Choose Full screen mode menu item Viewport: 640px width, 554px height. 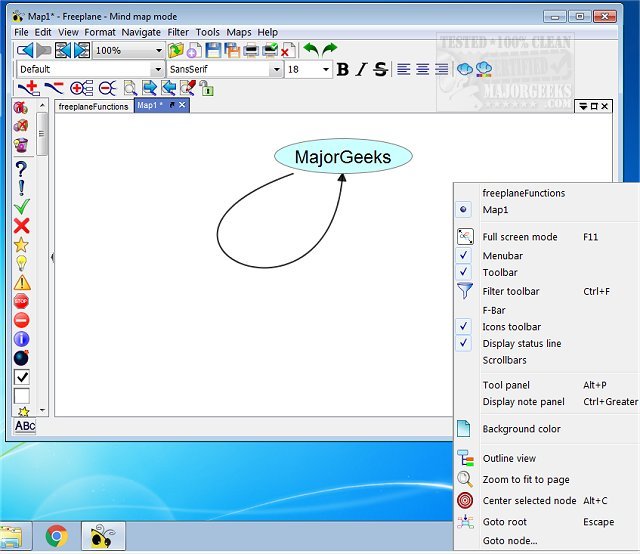point(547,237)
